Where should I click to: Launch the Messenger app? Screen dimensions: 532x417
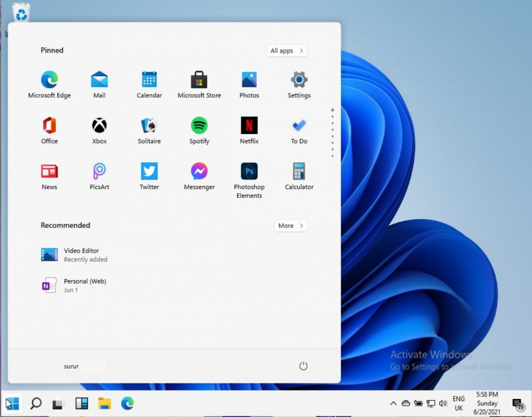(199, 172)
